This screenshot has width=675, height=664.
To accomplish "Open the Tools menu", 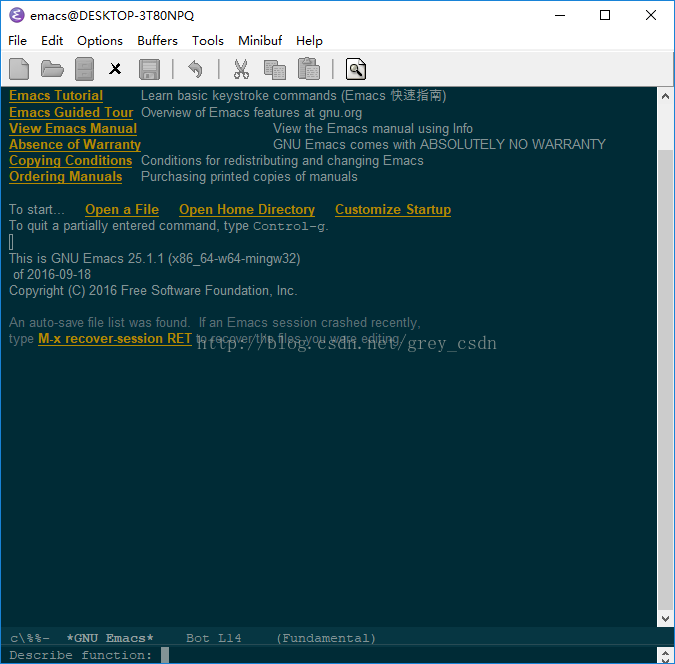I will pos(207,40).
